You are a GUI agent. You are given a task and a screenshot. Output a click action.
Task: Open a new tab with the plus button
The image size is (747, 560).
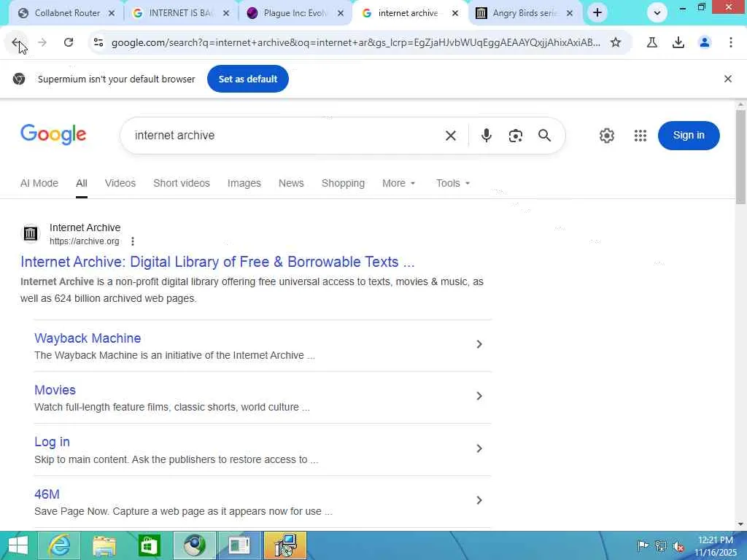(x=597, y=13)
